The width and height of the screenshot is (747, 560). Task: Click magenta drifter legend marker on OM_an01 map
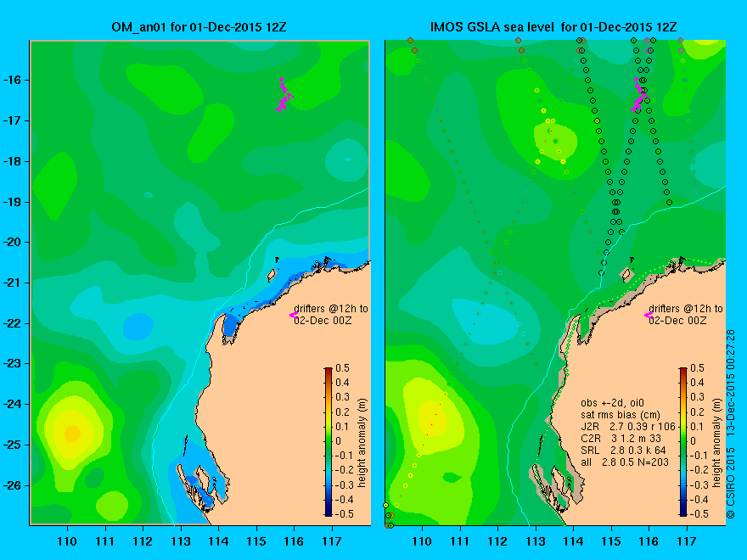[x=293, y=315]
